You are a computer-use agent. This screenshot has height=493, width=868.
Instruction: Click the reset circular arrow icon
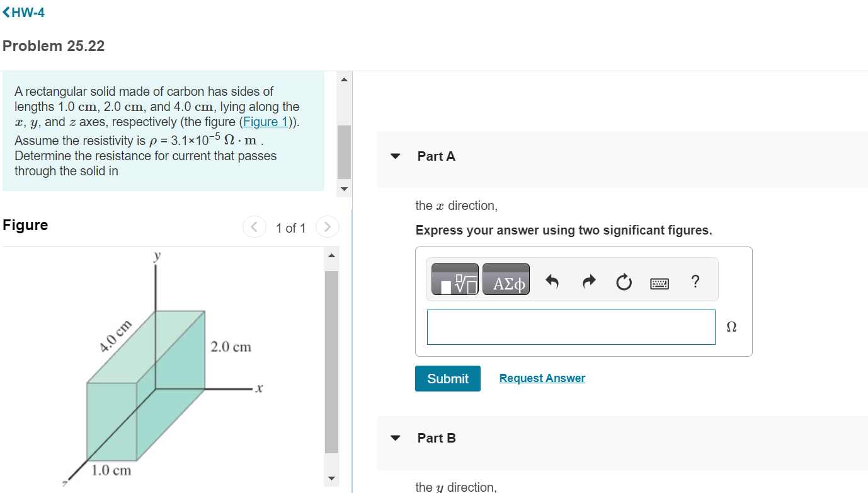[624, 282]
